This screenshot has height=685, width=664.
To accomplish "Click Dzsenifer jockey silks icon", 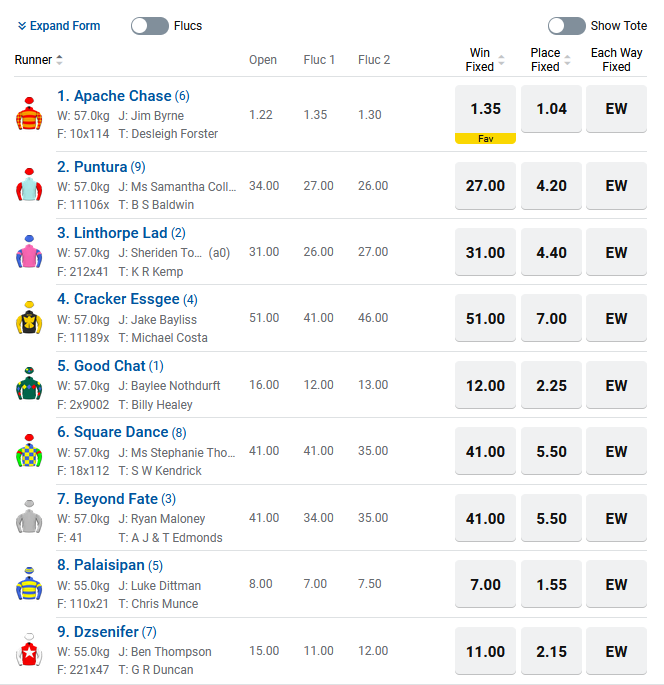I will tap(27, 651).
